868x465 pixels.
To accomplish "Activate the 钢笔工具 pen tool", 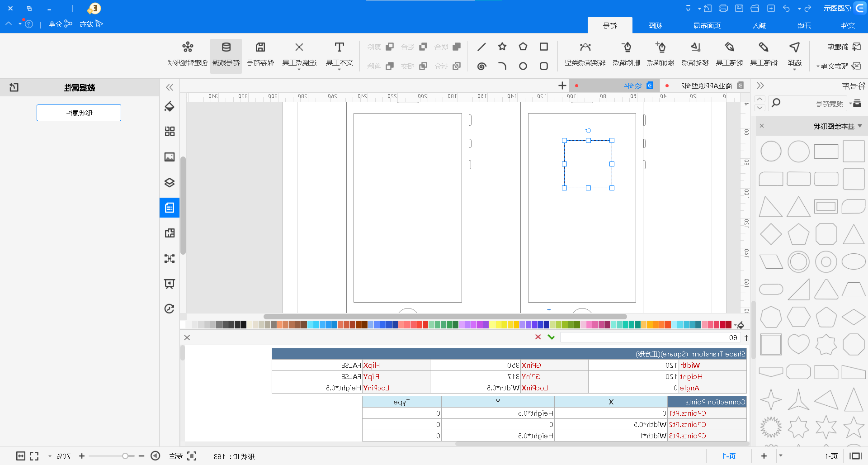I will pyautogui.click(x=729, y=53).
